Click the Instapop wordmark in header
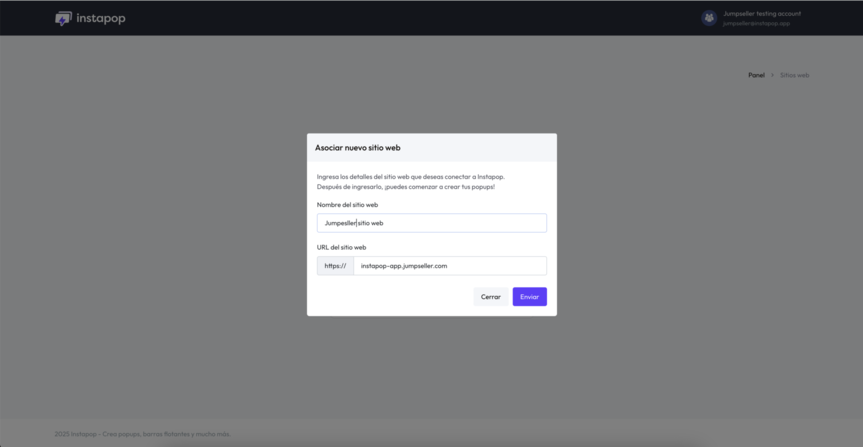Viewport: 863px width, 447px height. point(100,18)
